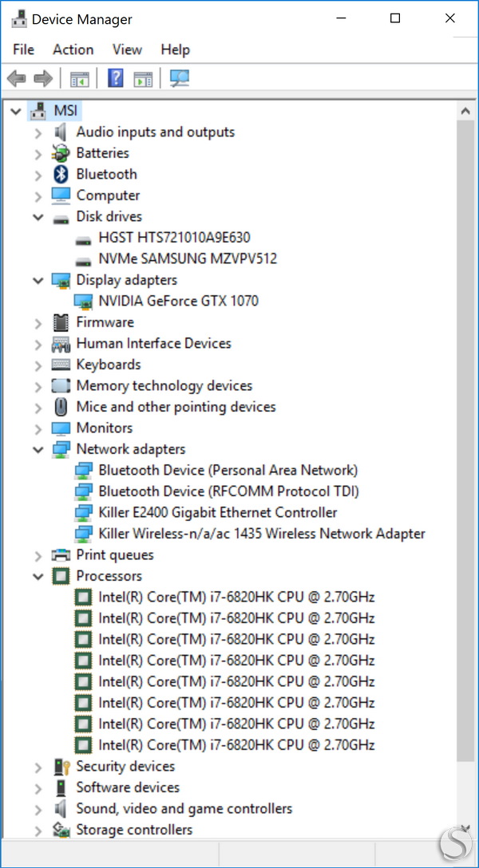
Task: Click the scrollbar up arrow
Action: click(x=465, y=111)
